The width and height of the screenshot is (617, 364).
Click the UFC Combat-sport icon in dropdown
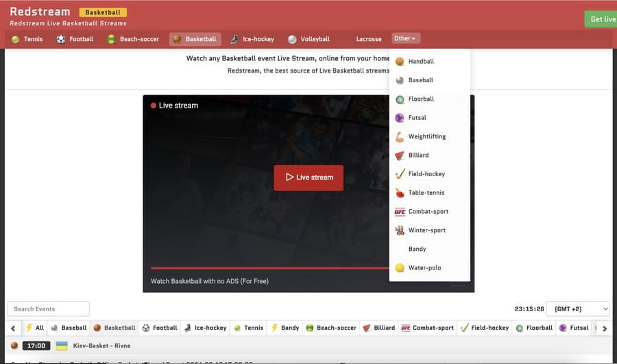400,212
